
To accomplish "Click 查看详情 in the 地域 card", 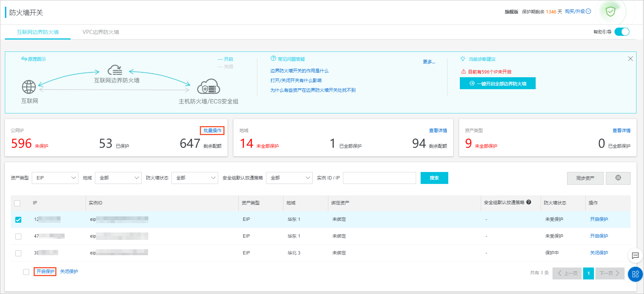I will [x=438, y=131].
